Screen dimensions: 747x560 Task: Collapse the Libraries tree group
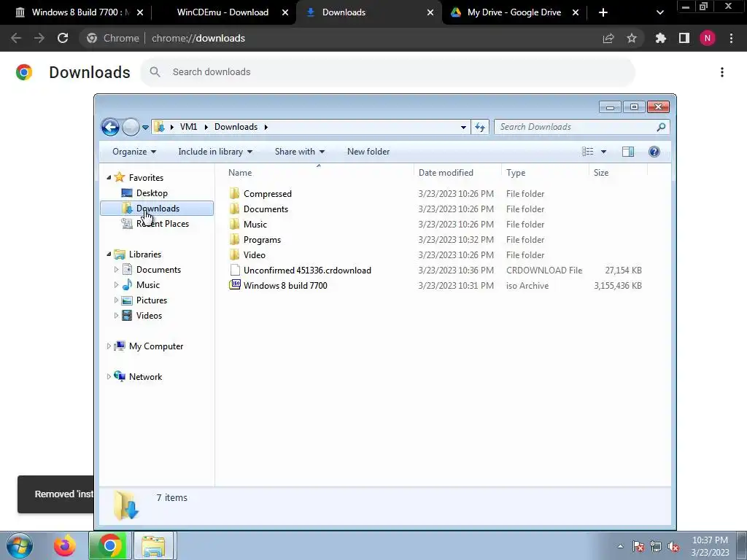pyautogui.click(x=109, y=254)
